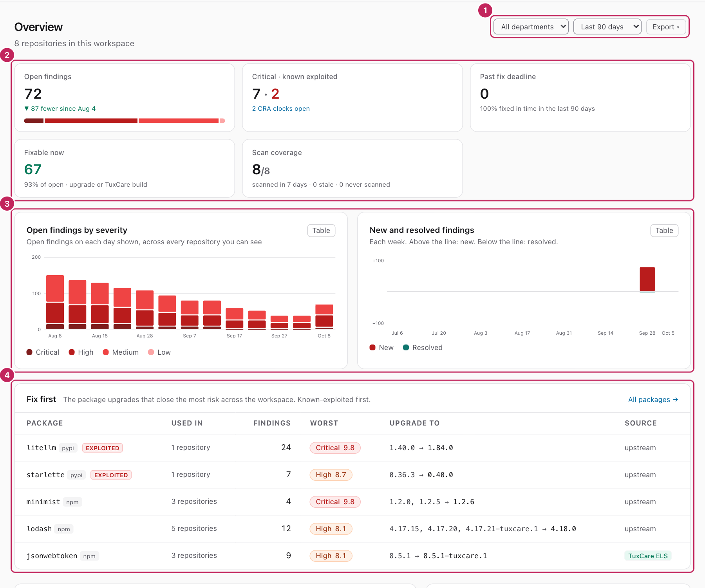The height and width of the screenshot is (588, 705).
Task: Click the Past fix deadline value 0
Action: pos(484,94)
